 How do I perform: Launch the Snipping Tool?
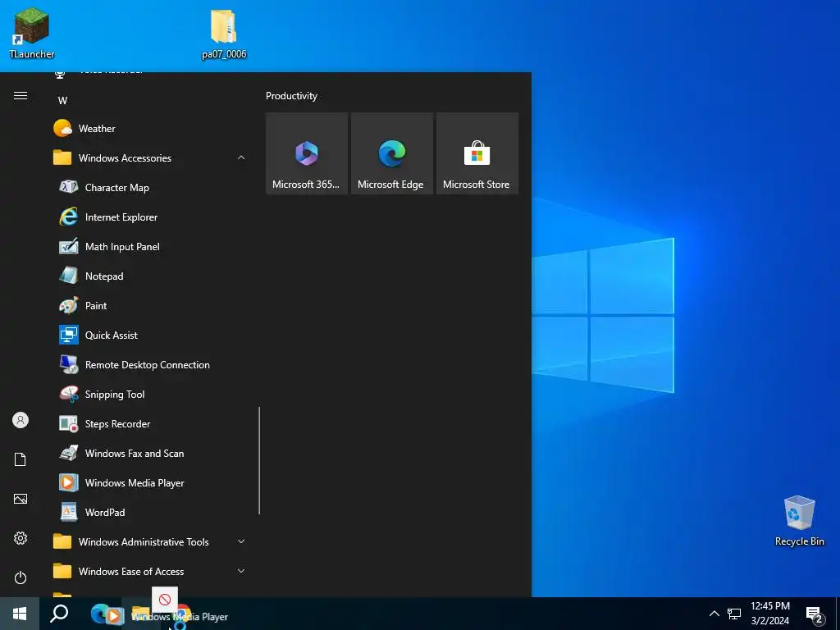[x=149, y=394]
